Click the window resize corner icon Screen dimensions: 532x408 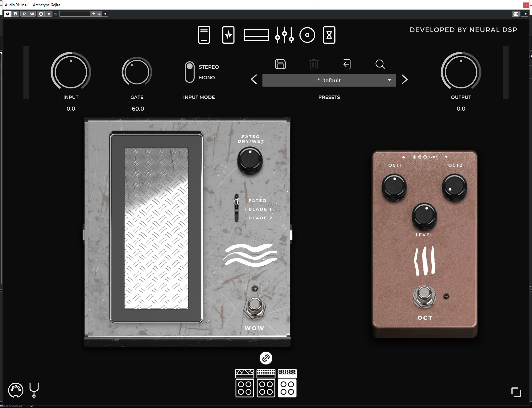[x=516, y=392]
